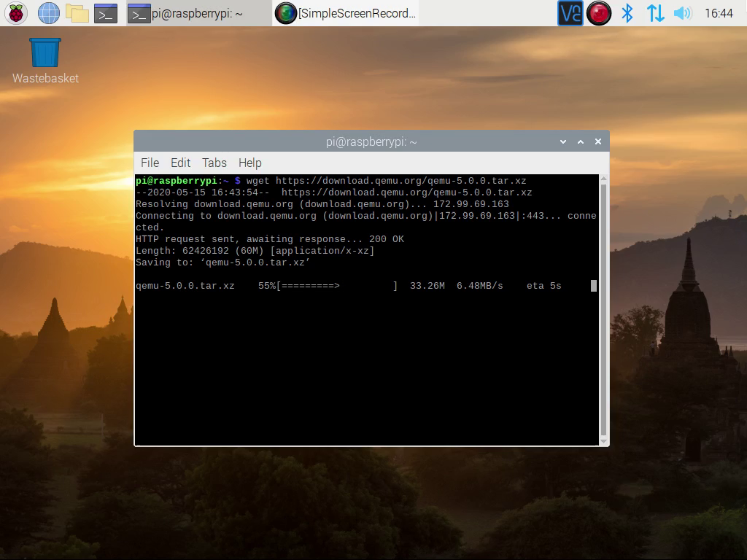Image resolution: width=747 pixels, height=560 pixels.
Task: Open the network connections tray icon
Action: [x=655, y=13]
